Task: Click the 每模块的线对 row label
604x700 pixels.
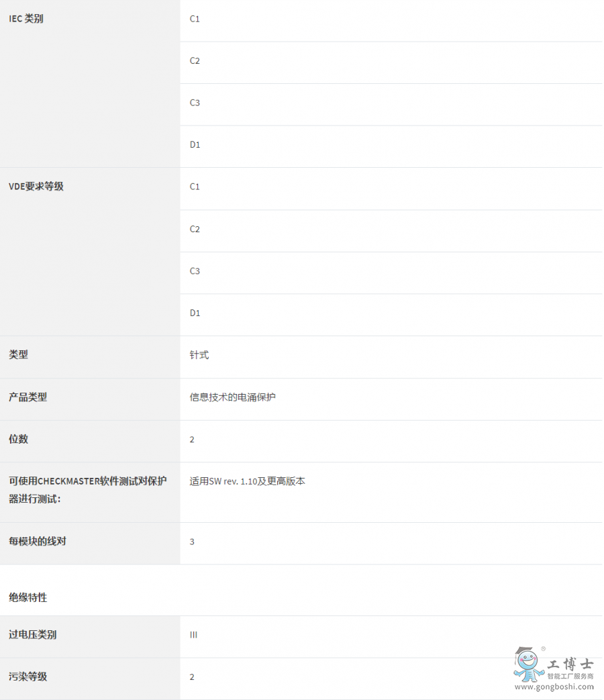Action: 38,541
